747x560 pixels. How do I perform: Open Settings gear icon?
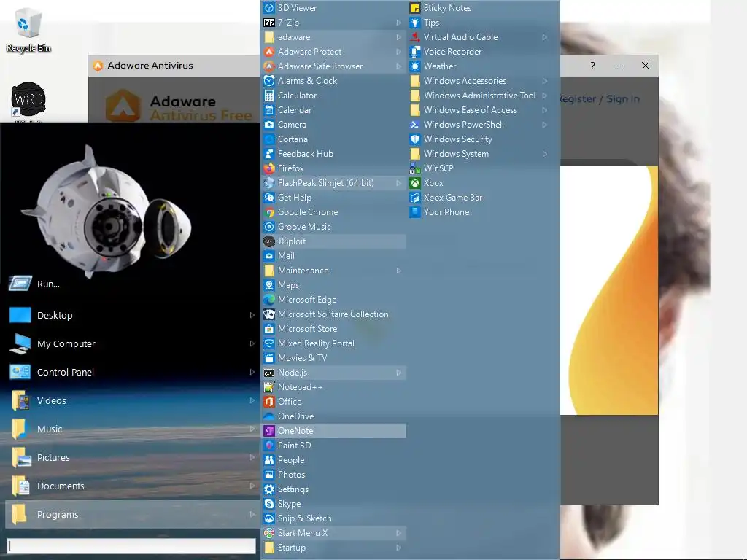pyautogui.click(x=269, y=489)
